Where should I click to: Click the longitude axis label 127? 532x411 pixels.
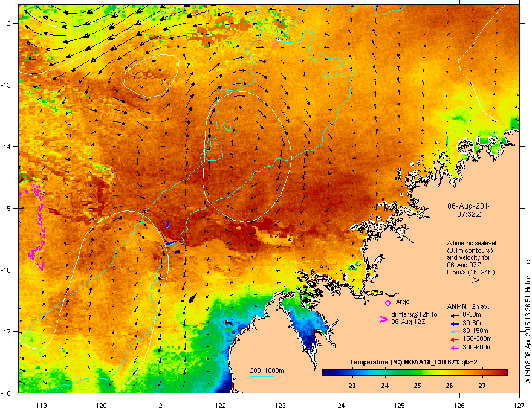[519, 405]
